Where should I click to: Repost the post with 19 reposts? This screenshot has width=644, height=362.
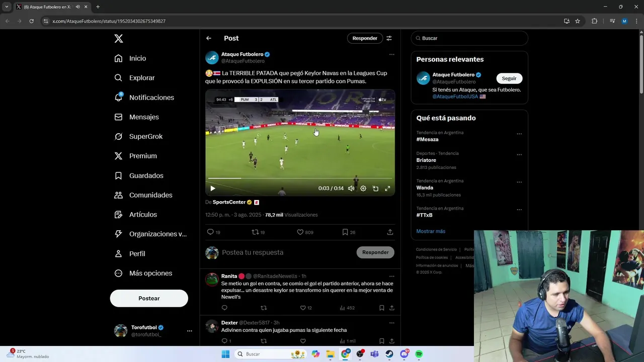[255, 232]
